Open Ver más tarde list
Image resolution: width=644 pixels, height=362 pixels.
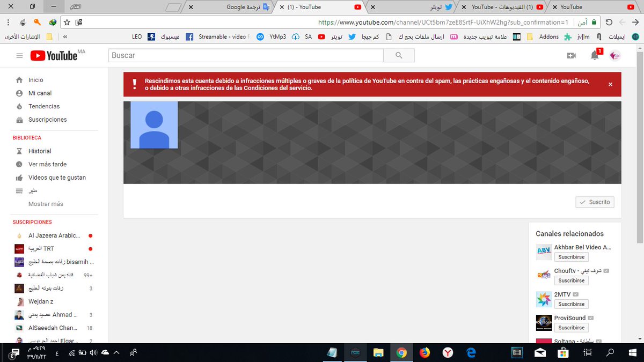point(47,164)
